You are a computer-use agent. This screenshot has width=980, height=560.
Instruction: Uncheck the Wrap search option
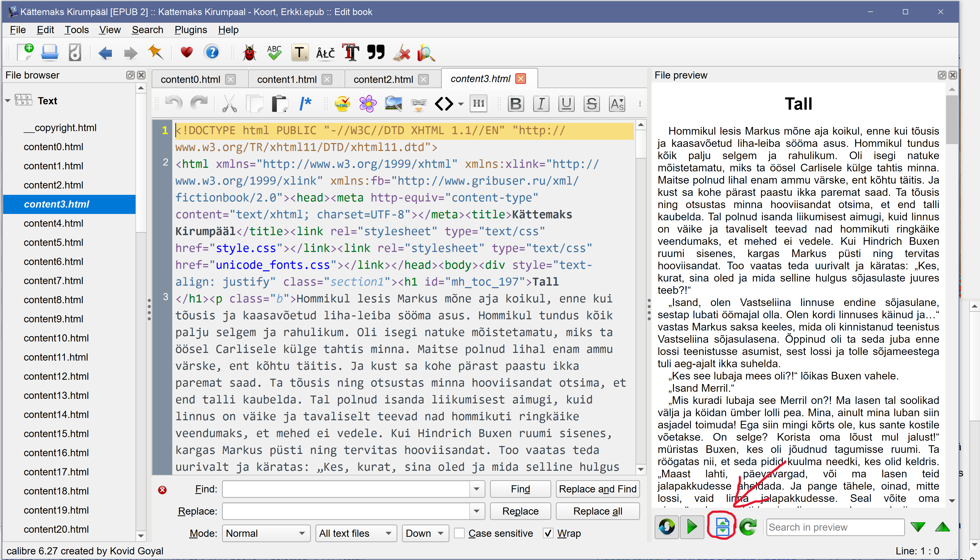click(548, 533)
